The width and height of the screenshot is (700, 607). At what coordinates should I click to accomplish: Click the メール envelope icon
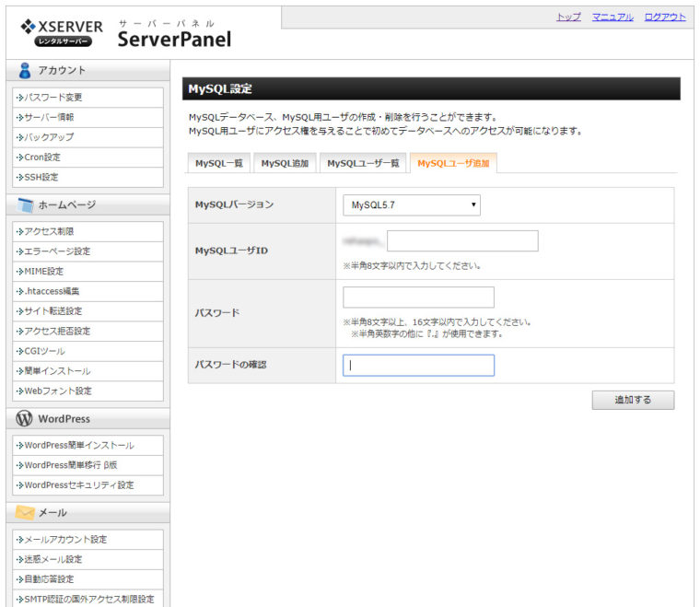click(25, 512)
